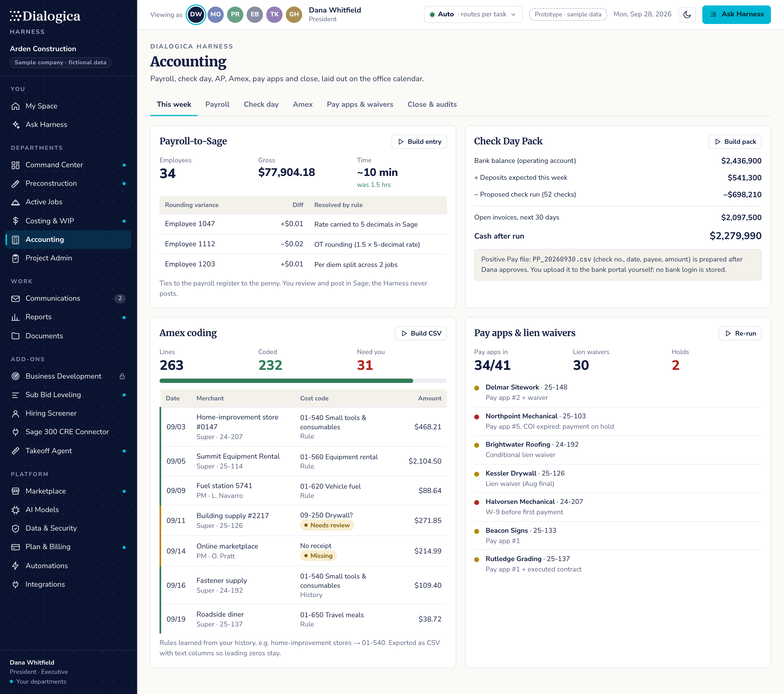784x694 pixels.
Task: Switch to the Check day tab
Action: (x=261, y=104)
